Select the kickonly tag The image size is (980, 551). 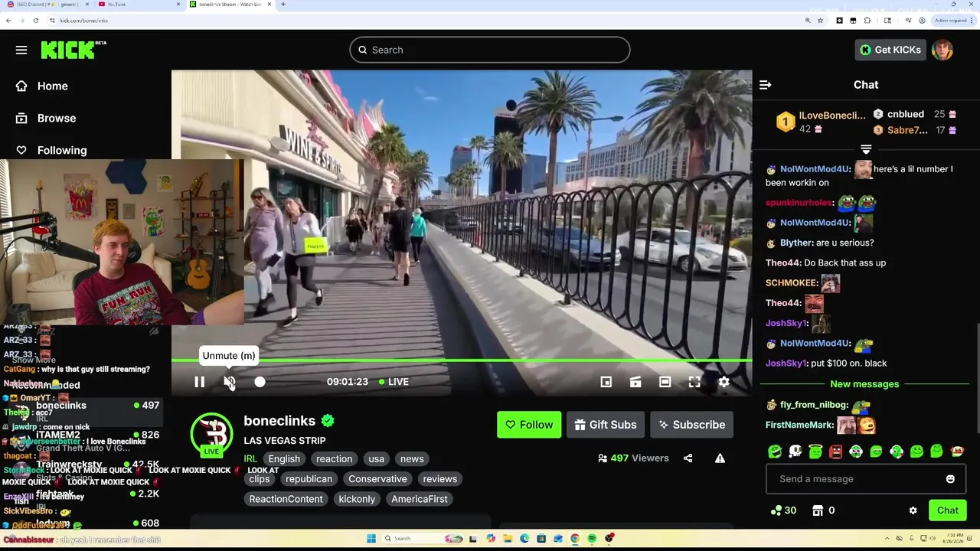(357, 499)
